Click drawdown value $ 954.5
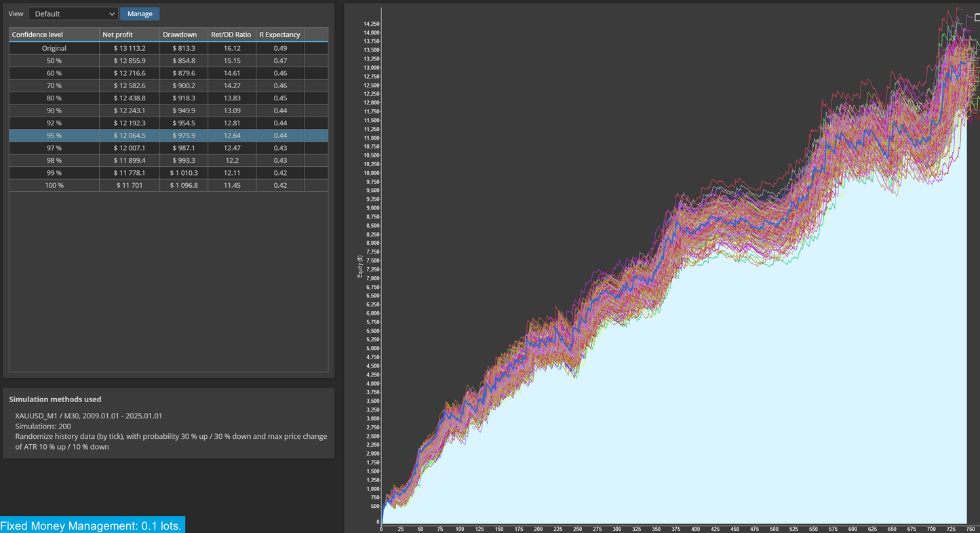The height and width of the screenshot is (533, 980). [184, 123]
